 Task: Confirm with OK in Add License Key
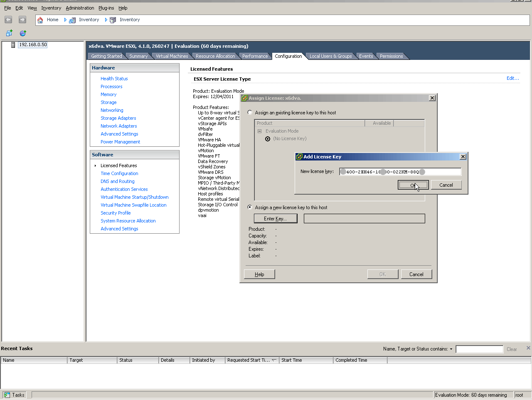pos(413,185)
